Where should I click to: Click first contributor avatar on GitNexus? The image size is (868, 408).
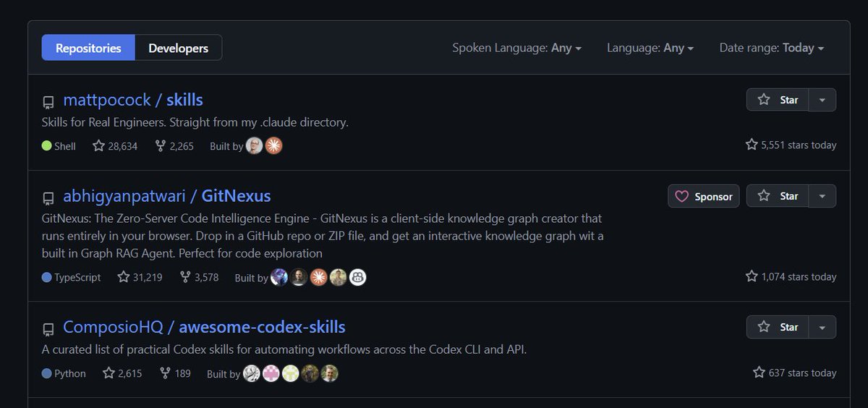pos(279,277)
